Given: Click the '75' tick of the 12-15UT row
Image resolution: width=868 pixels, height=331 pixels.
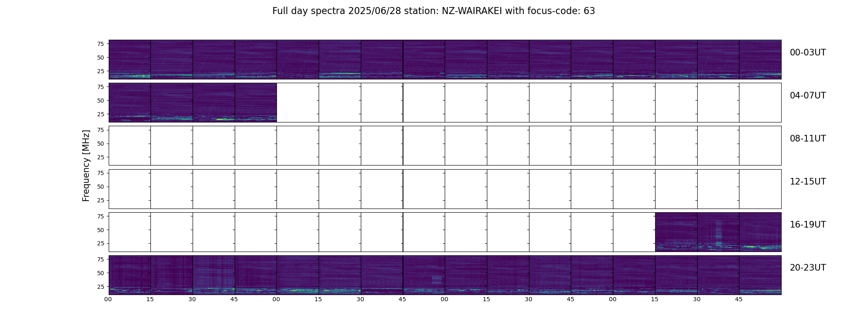Looking at the screenshot, I should (x=100, y=173).
